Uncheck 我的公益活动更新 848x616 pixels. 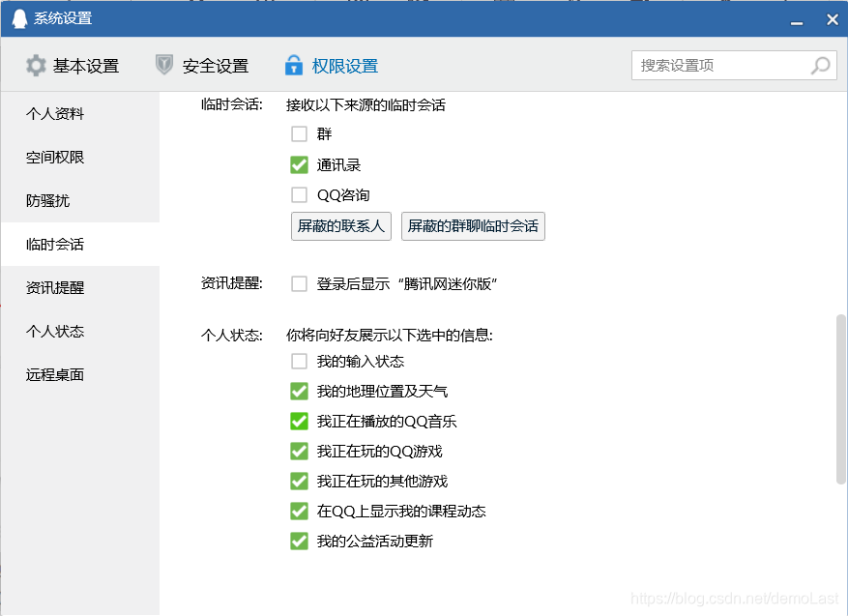coord(299,541)
